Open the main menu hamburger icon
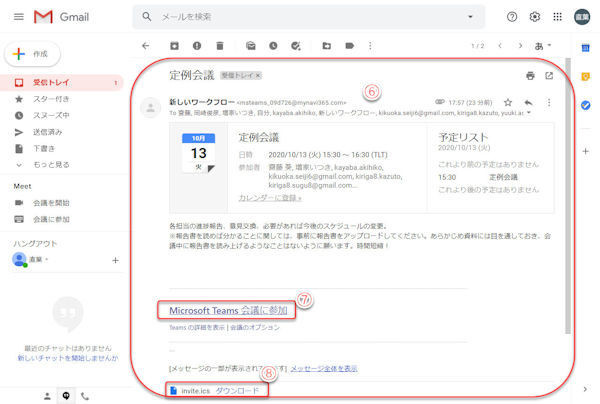This screenshot has height=404, width=600. click(18, 17)
